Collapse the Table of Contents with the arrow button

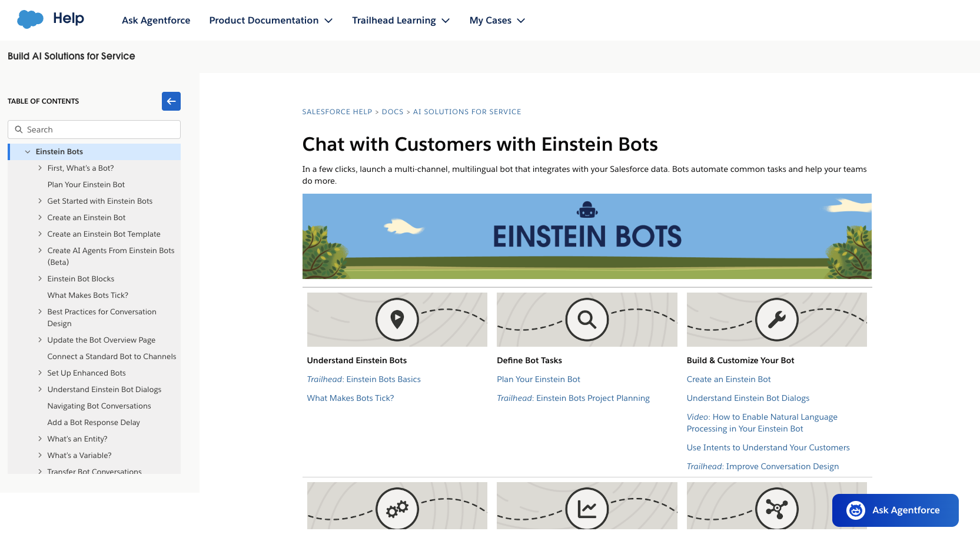point(171,101)
